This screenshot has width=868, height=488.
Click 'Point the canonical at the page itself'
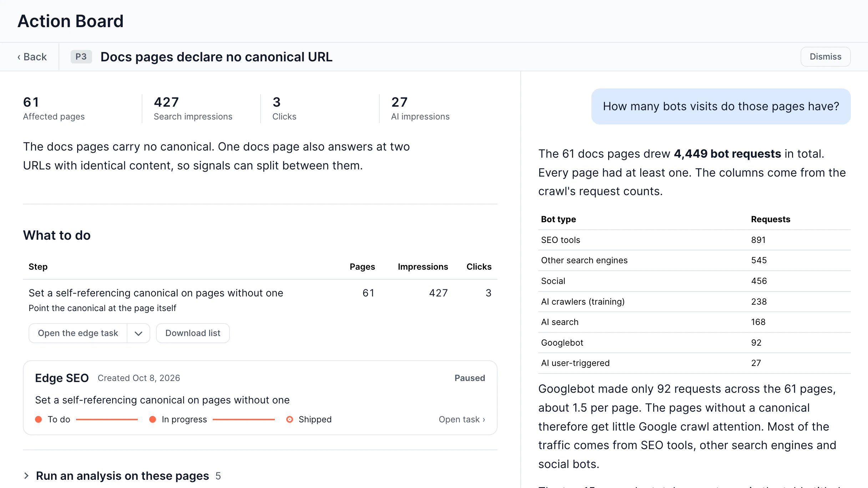point(102,308)
